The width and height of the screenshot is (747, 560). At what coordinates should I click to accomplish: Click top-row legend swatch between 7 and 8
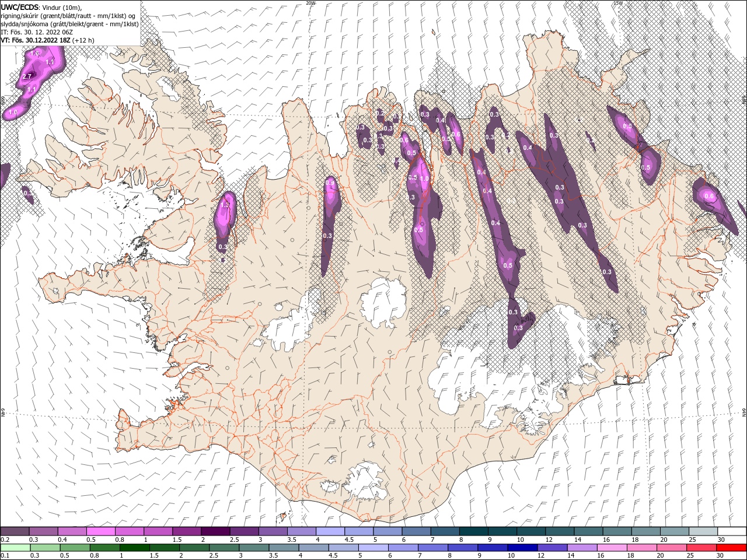445,531
